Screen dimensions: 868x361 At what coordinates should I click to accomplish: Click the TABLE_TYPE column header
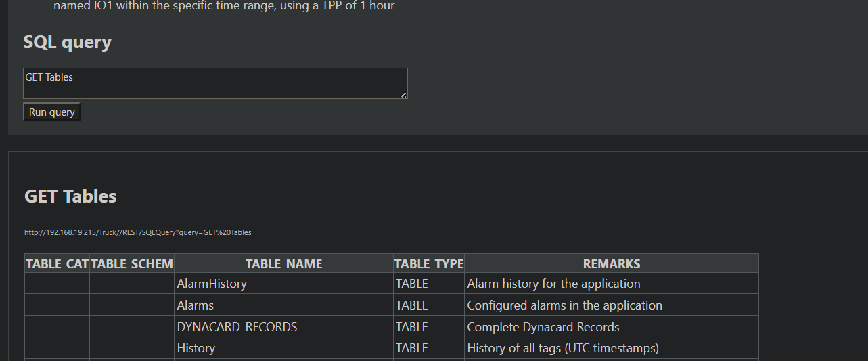[x=429, y=264]
